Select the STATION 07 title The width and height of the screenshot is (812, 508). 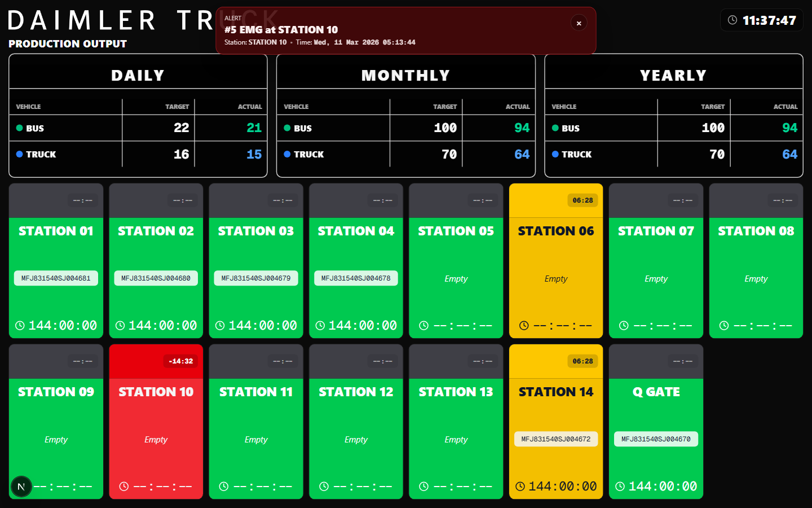pyautogui.click(x=656, y=231)
